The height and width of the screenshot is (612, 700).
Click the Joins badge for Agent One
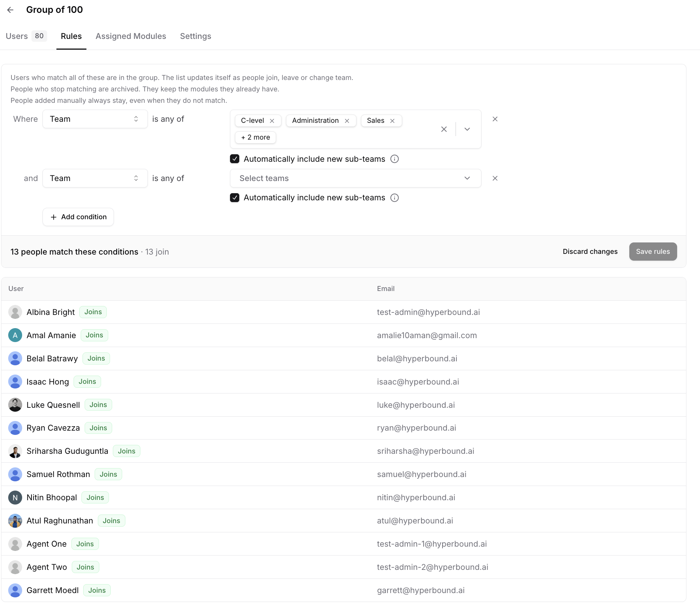click(x=85, y=544)
